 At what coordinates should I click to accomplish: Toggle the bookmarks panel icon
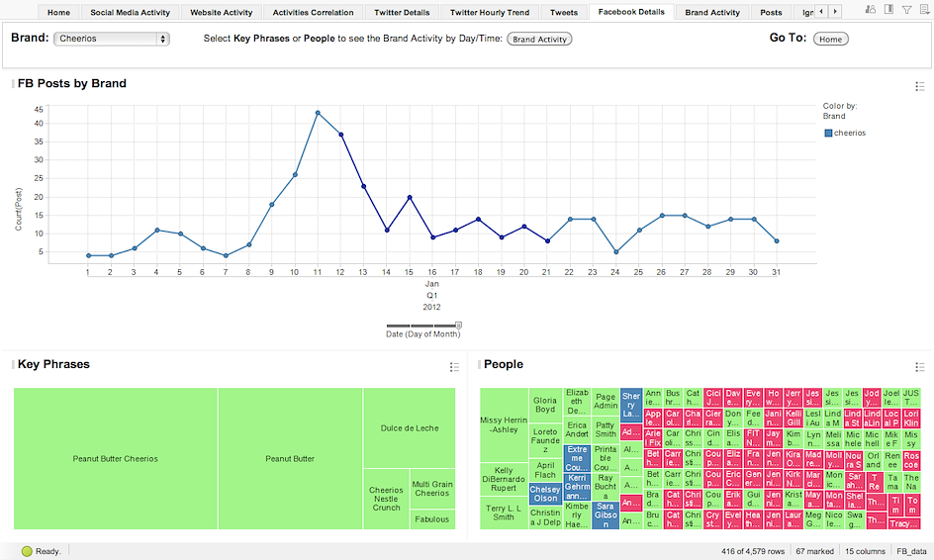[888, 10]
